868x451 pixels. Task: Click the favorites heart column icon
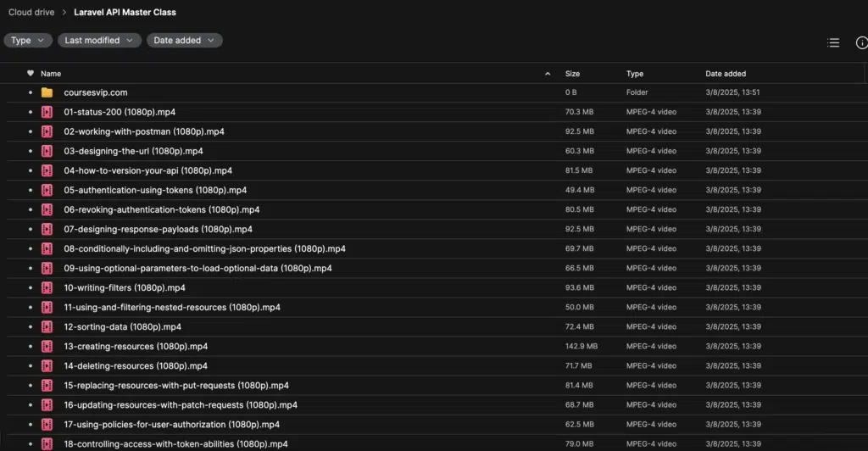click(31, 73)
